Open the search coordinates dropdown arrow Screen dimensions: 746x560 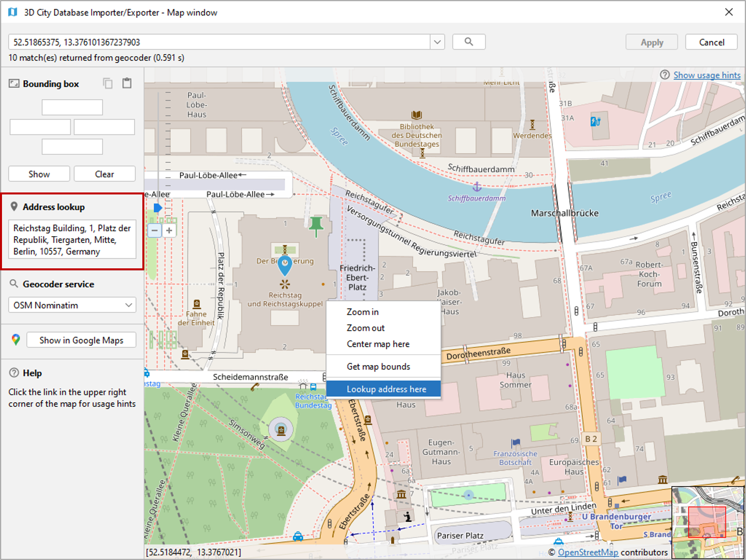click(437, 42)
